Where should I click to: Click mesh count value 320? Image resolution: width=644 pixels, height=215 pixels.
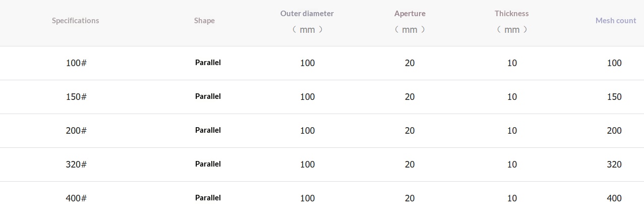point(614,165)
